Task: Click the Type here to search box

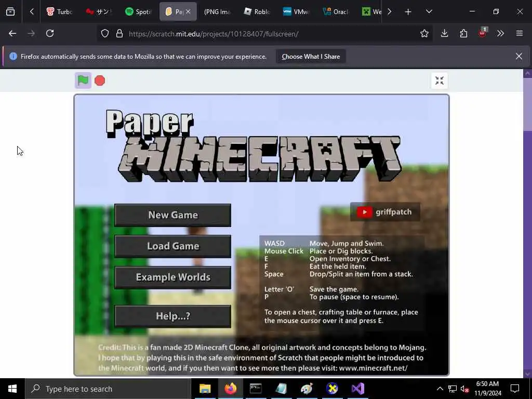Action: pos(108,389)
